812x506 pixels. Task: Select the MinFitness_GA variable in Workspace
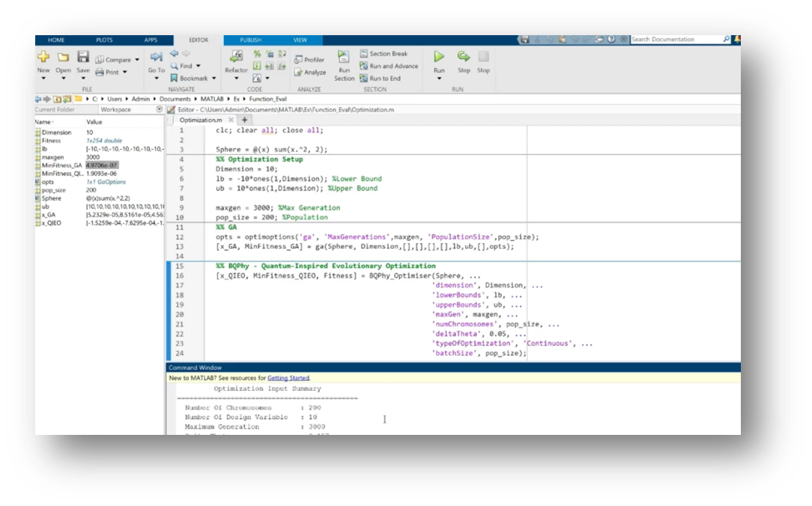[x=61, y=165]
